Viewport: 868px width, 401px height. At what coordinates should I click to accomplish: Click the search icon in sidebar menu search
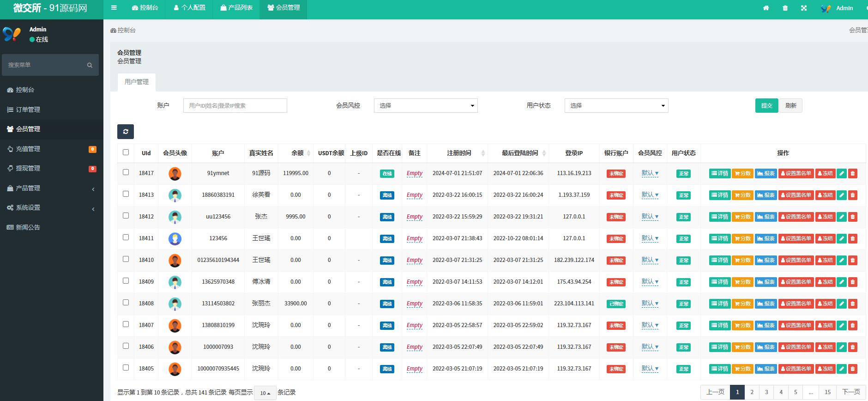90,65
